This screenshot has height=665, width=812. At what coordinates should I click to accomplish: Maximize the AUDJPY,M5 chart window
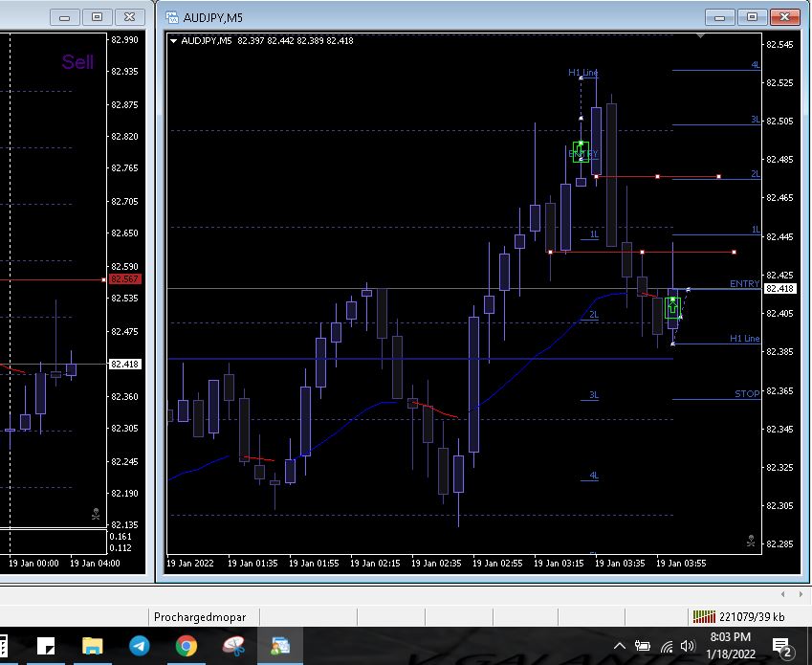(752, 17)
